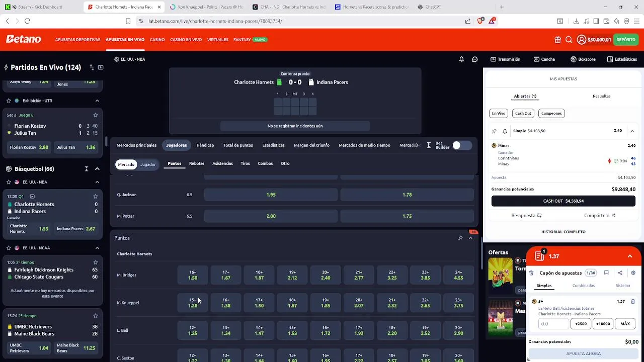Share the bet slip via share icon
Image resolution: width=644 pixels, height=362 pixels.
(x=620, y=273)
